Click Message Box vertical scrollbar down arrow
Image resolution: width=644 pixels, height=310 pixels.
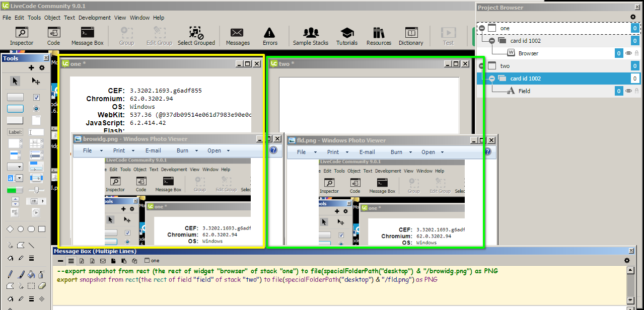coord(630,300)
